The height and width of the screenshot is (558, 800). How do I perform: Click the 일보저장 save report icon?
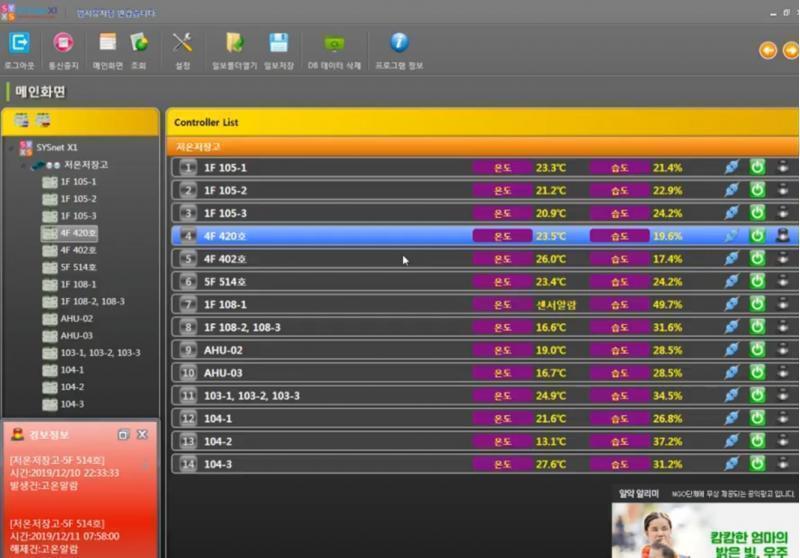[x=279, y=43]
